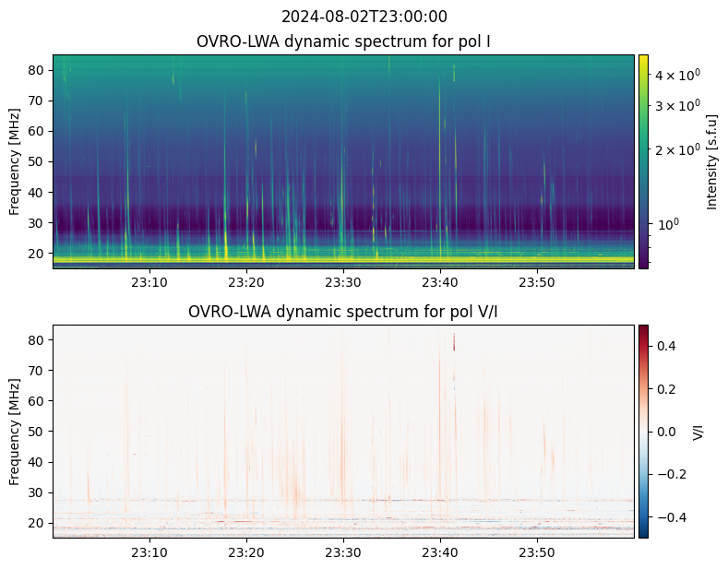Click the −0.4 tick on V/I colorbar
Image resolution: width=728 pixels, height=569 pixels.
click(x=671, y=516)
